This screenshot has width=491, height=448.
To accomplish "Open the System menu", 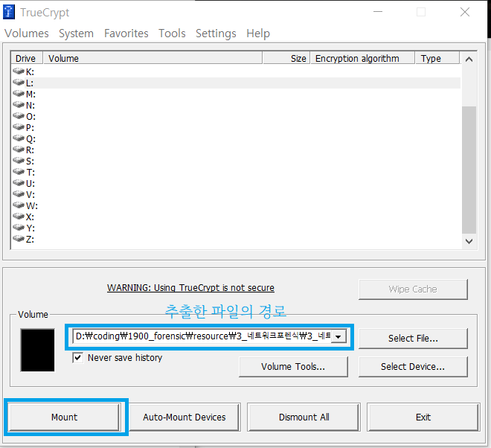I will click(x=76, y=33).
